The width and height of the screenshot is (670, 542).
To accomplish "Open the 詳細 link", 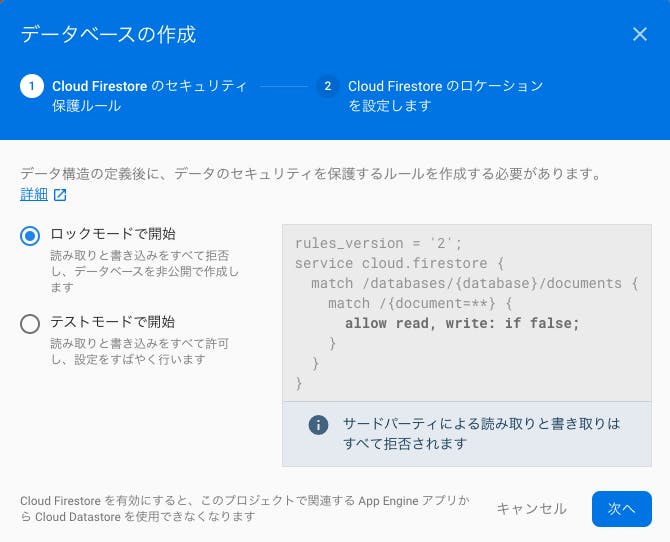I will pyautogui.click(x=34, y=194).
